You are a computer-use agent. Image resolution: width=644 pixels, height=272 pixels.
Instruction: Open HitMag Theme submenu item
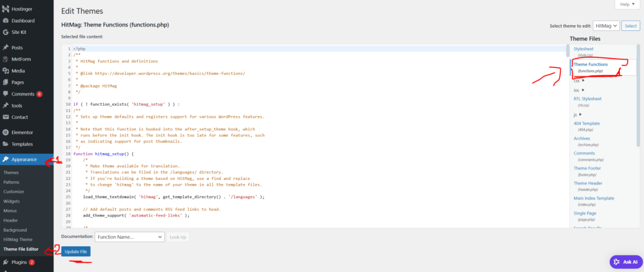pyautogui.click(x=18, y=239)
